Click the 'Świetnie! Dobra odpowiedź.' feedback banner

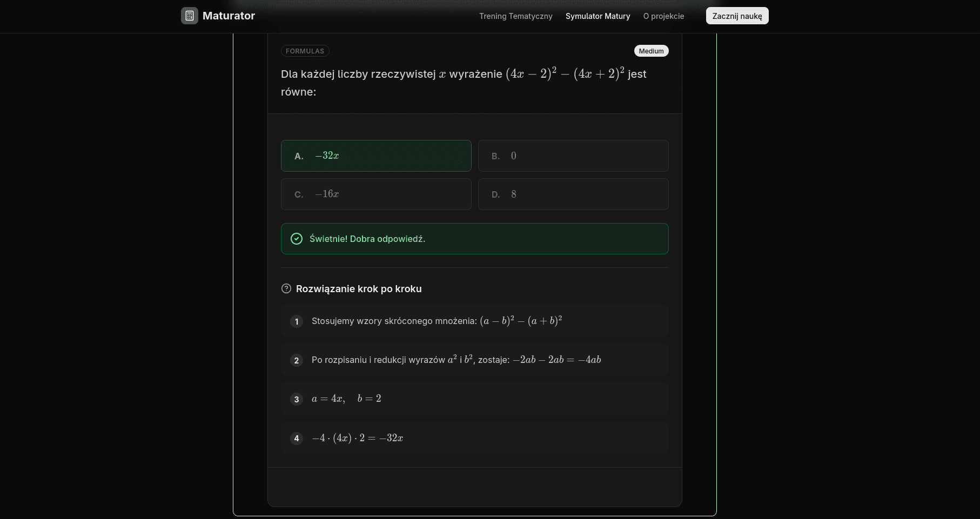474,238
